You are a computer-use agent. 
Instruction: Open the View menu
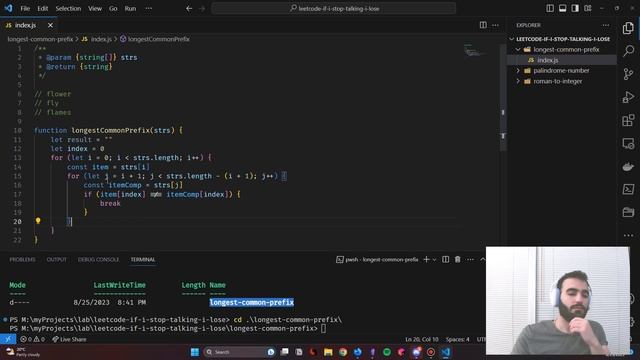pyautogui.click(x=95, y=8)
